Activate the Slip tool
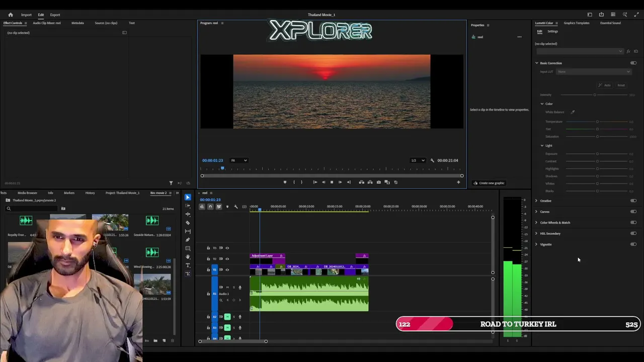 point(188,231)
